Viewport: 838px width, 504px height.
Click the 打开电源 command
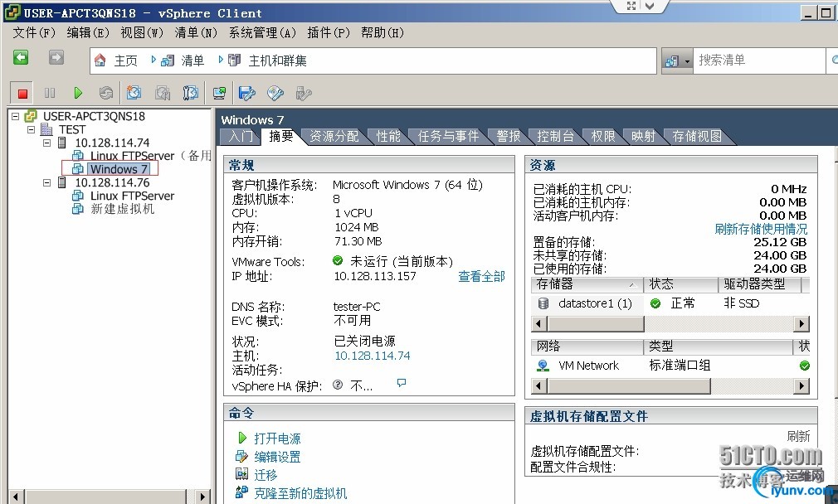point(277,439)
